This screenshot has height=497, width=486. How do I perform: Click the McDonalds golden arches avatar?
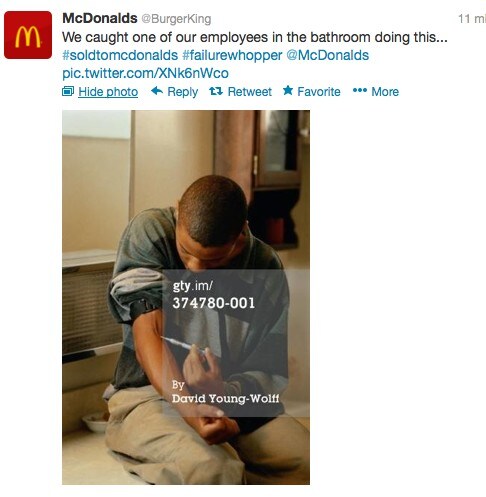(x=28, y=35)
